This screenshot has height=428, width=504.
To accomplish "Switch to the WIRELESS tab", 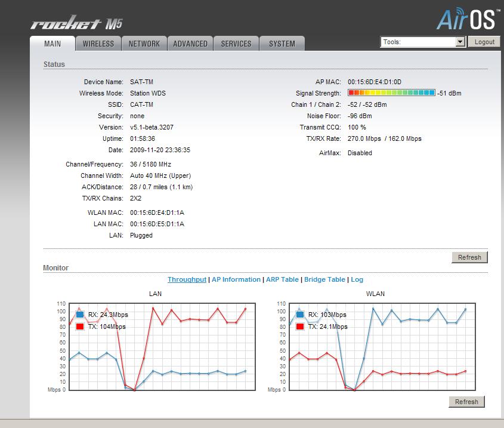I will coord(98,44).
